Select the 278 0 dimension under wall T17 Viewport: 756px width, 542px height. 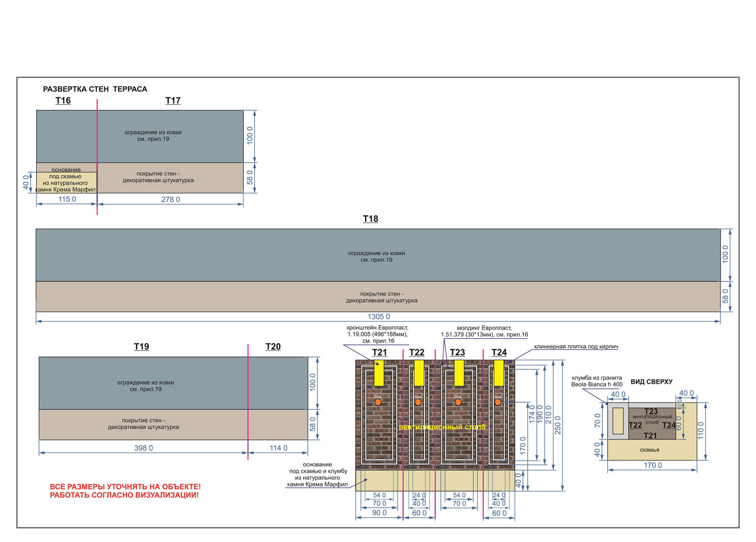pyautogui.click(x=170, y=199)
